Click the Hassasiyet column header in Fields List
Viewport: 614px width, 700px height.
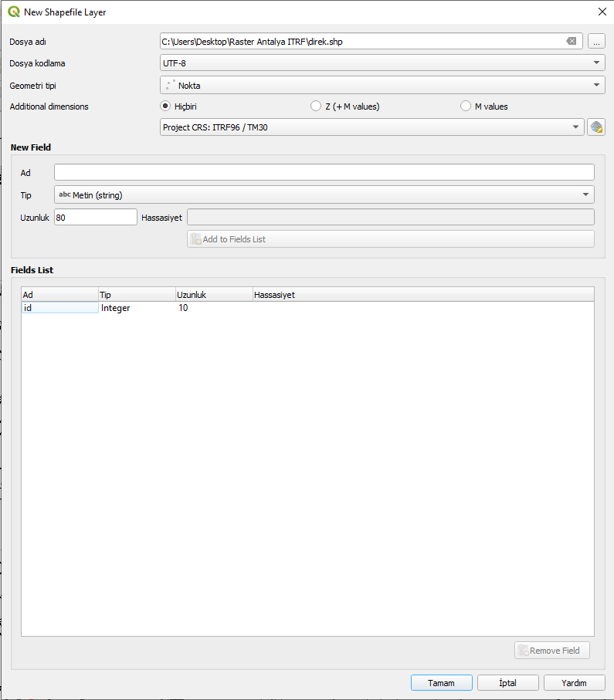tap(423, 295)
